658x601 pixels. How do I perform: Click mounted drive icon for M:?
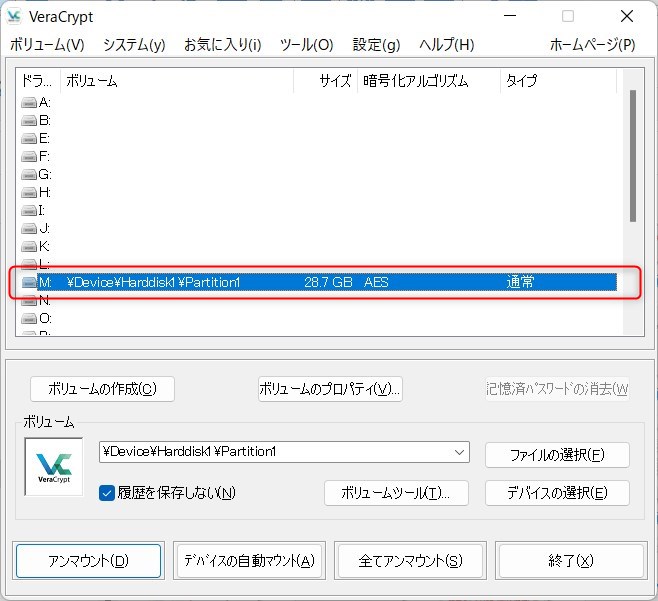click(x=29, y=282)
